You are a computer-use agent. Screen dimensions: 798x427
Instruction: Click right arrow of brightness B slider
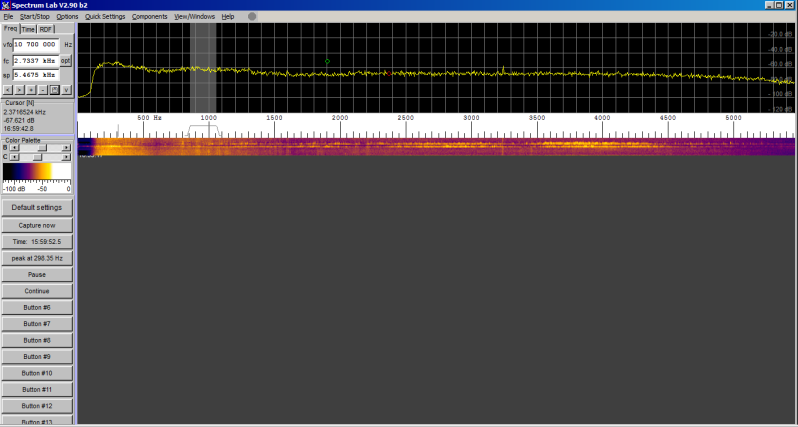click(66, 148)
